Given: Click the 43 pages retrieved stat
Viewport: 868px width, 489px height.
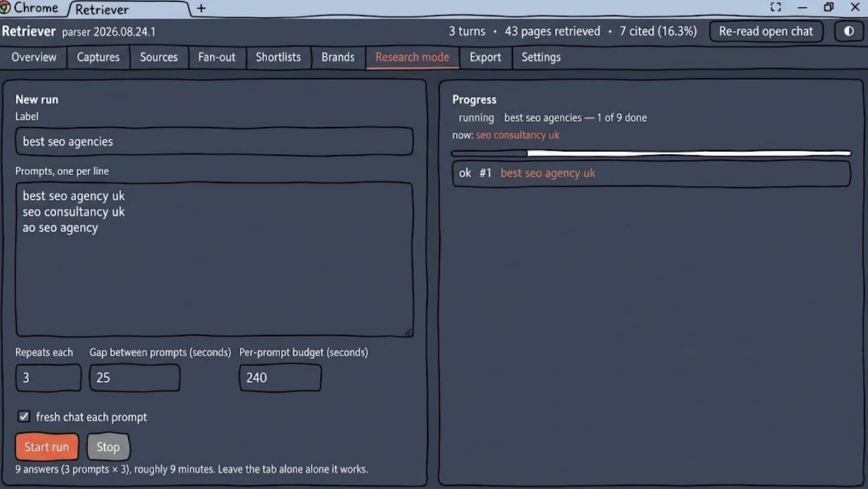Looking at the screenshot, I should 552,31.
